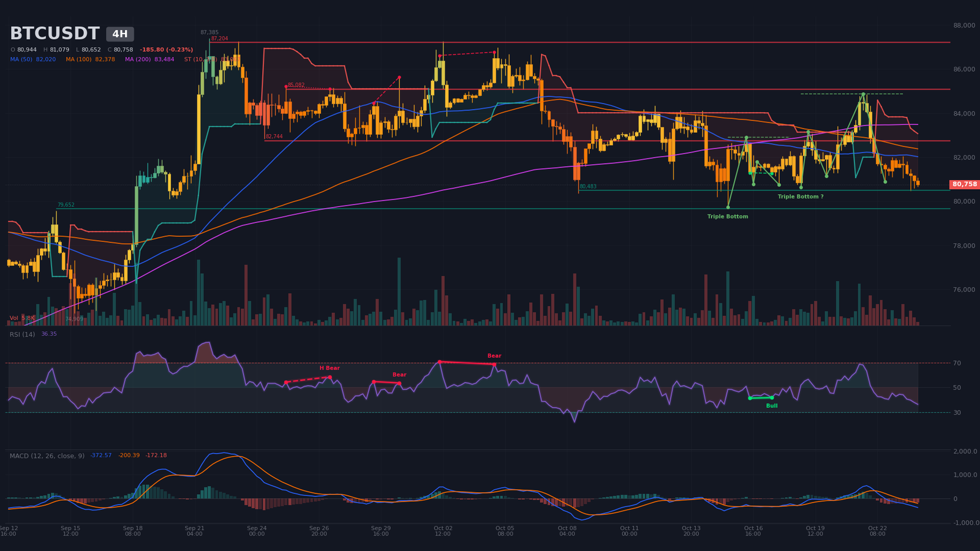Click the Oct 08 04:00 time axis label
Viewport: 980px width, 551px height.
(x=567, y=531)
